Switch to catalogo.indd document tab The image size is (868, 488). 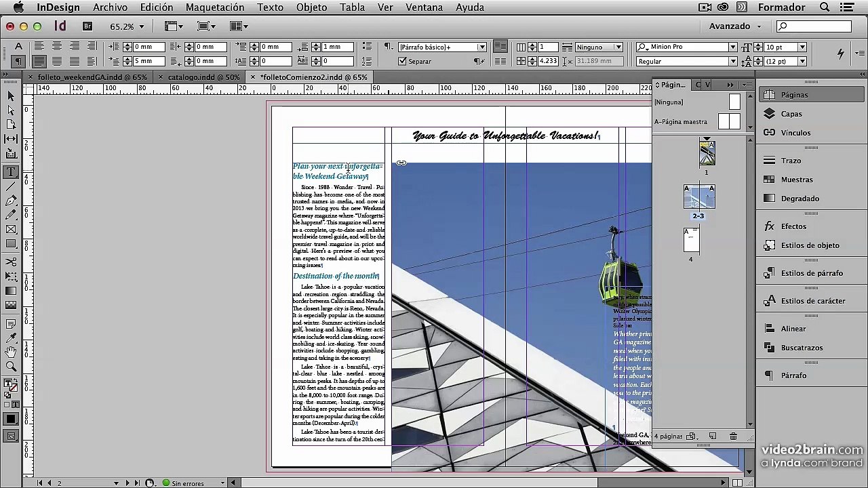coord(203,77)
